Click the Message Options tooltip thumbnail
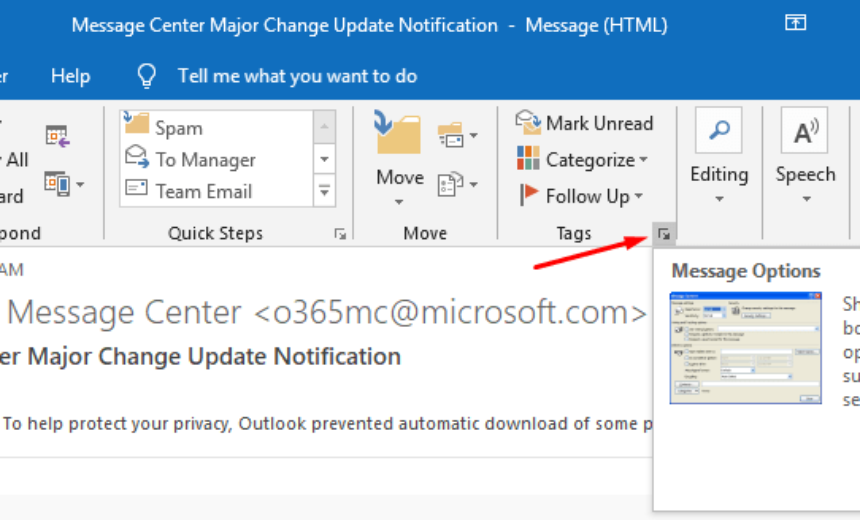The width and height of the screenshot is (860, 520). [745, 348]
